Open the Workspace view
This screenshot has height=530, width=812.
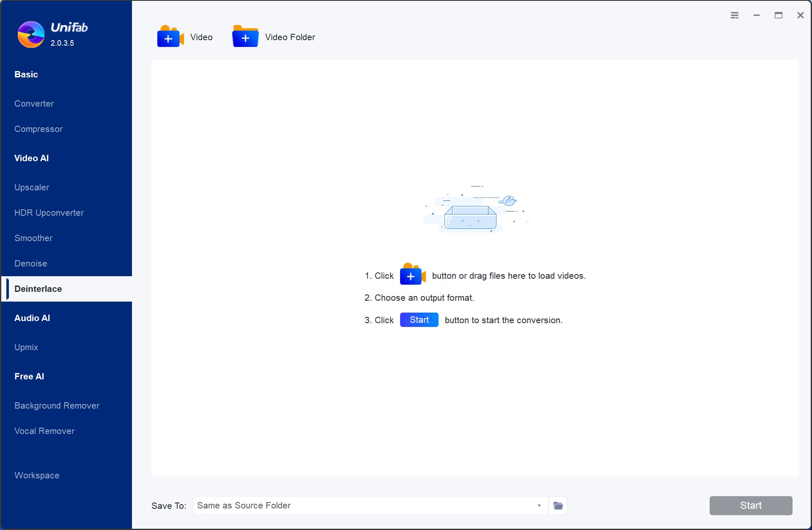pos(37,475)
